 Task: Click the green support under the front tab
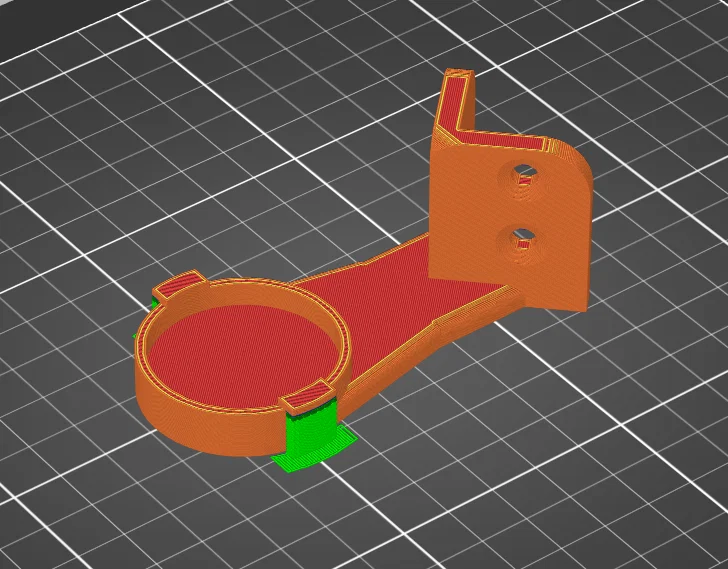click(x=313, y=437)
